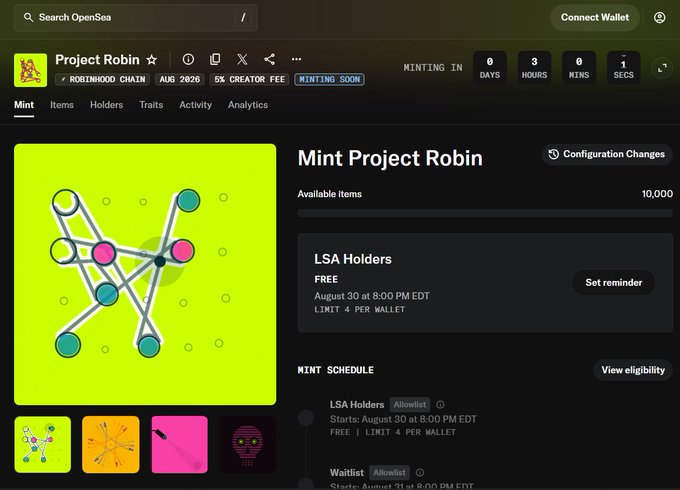
Task: Click the Allowlist badge beside Waitlist
Action: [x=389, y=473]
